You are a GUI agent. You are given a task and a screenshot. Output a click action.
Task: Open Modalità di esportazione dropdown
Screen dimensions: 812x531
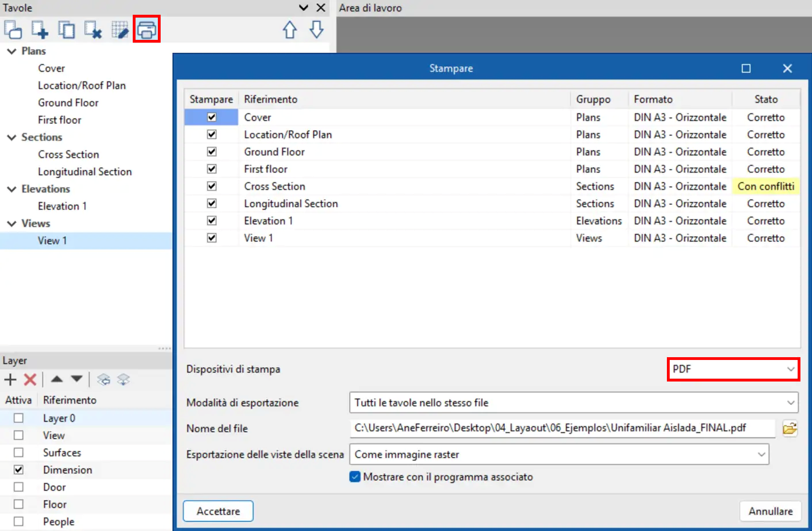tap(574, 403)
